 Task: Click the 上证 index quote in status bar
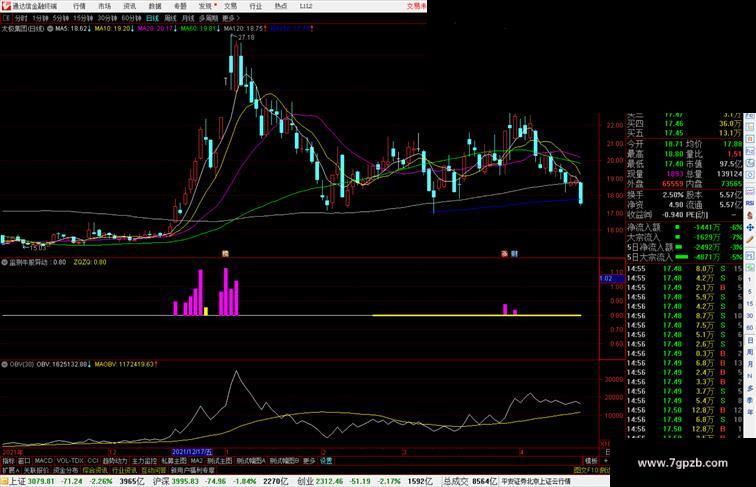[76, 481]
